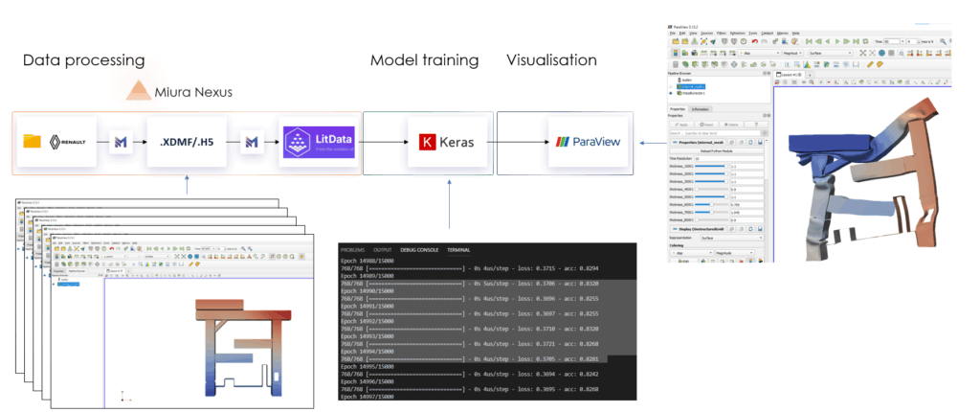Screen dimensions: 980x412
Task: Open the toolbar Magnitude component dropdown
Action: point(793,54)
